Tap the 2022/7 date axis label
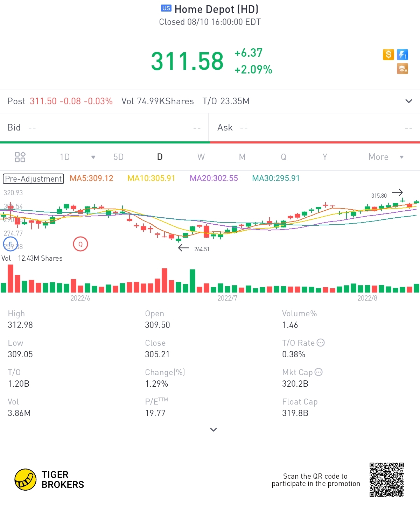 pyautogui.click(x=227, y=298)
